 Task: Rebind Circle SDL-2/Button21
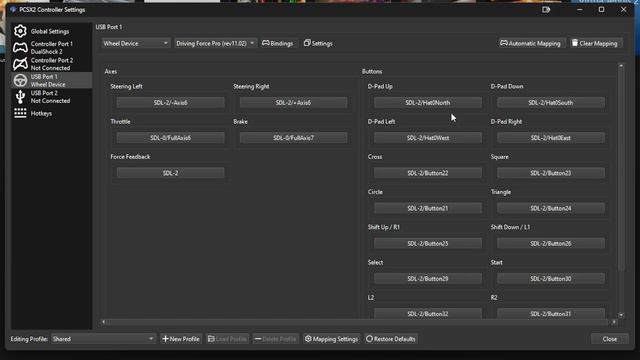tap(428, 208)
